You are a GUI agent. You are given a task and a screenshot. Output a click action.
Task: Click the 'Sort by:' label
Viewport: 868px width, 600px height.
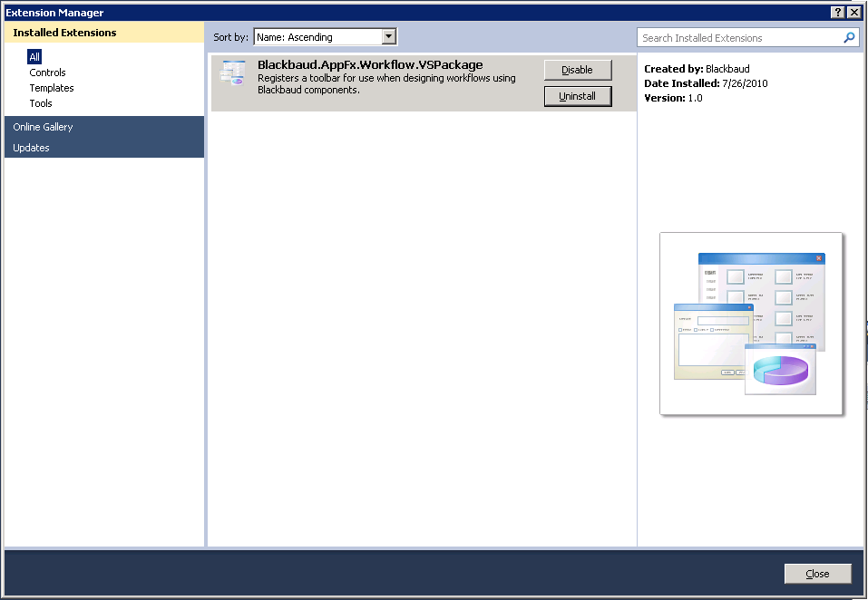click(231, 37)
